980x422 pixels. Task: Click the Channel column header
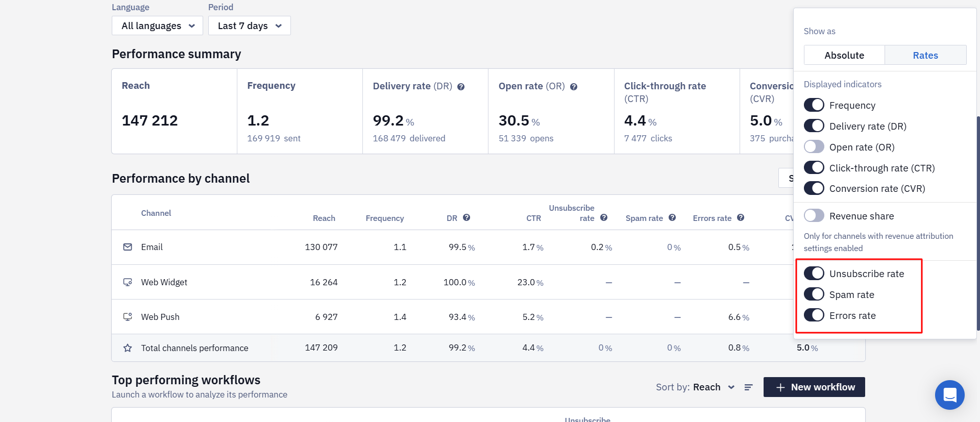pos(156,213)
